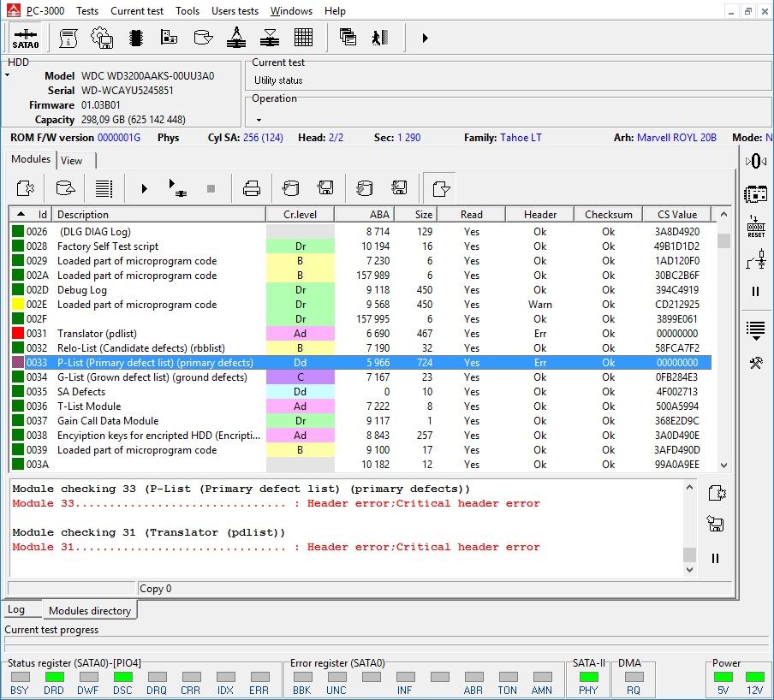Switch to the Modules directory tab
The width and height of the screenshot is (774, 700).
[90, 611]
